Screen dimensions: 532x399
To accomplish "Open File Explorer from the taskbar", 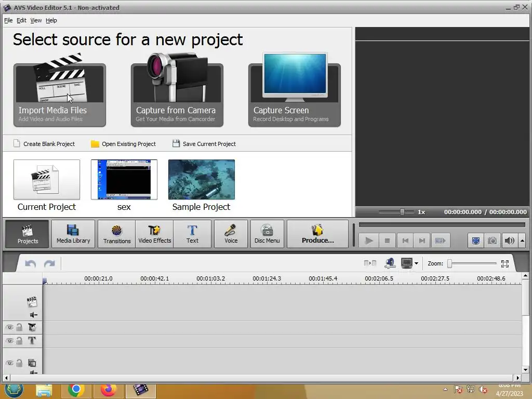I will (44, 391).
